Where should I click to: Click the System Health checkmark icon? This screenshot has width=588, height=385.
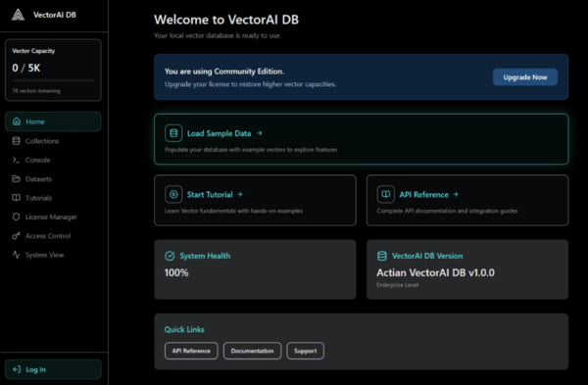(170, 256)
